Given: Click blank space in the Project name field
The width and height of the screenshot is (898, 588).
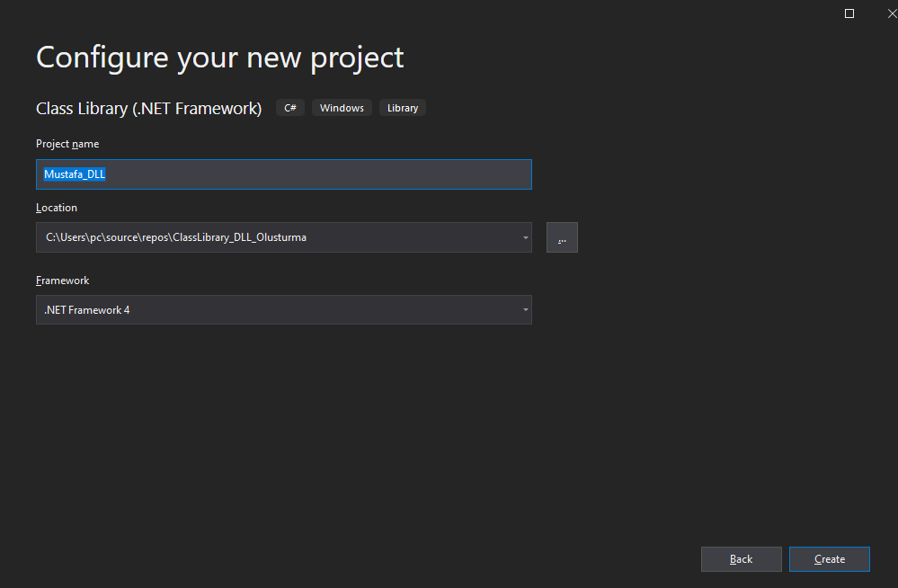Looking at the screenshot, I should click(315, 174).
